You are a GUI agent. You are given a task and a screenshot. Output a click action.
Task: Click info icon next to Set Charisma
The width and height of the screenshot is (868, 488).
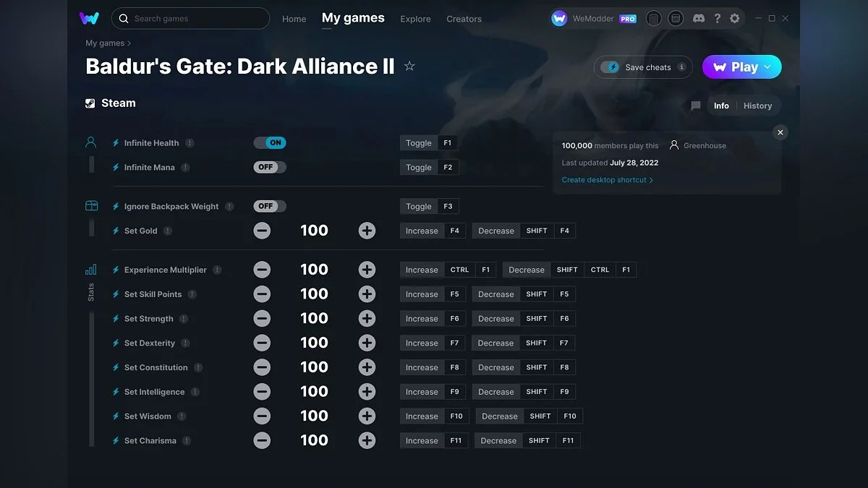(x=187, y=441)
